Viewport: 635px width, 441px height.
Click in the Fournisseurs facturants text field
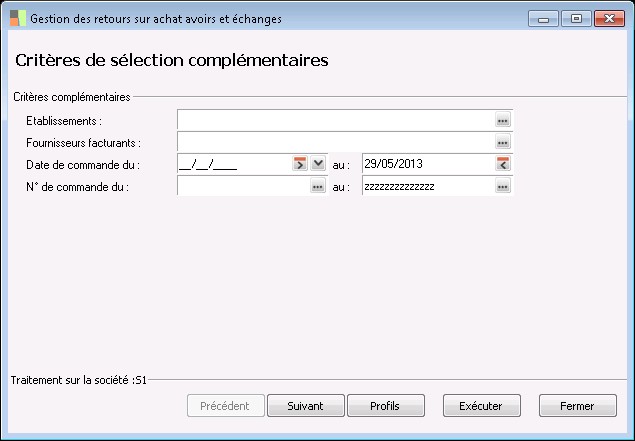coord(335,142)
